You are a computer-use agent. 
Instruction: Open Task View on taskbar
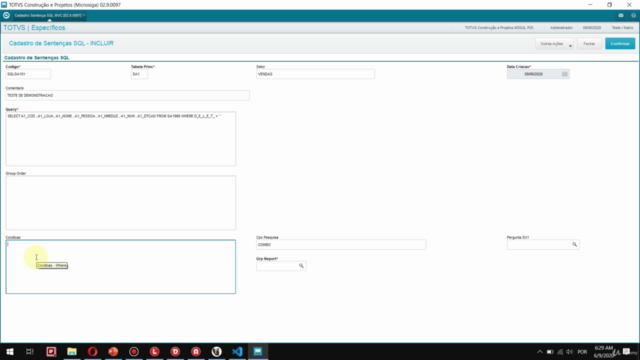[x=30, y=351]
